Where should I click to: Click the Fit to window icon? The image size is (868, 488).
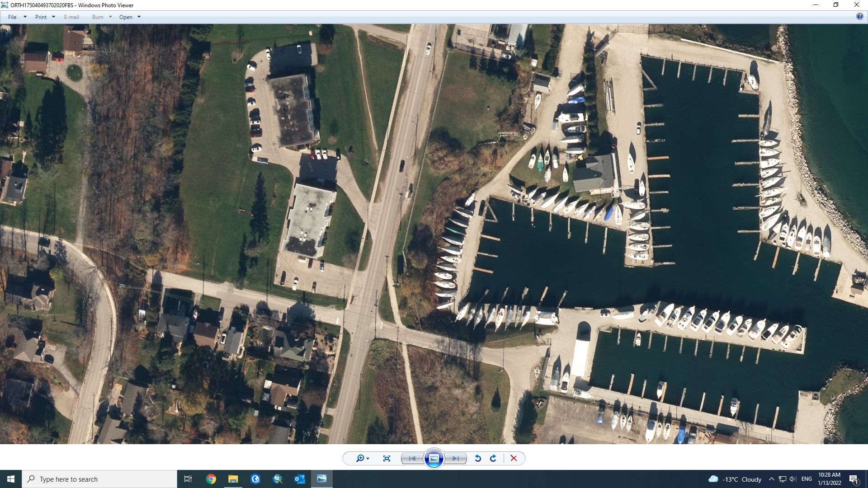point(387,458)
